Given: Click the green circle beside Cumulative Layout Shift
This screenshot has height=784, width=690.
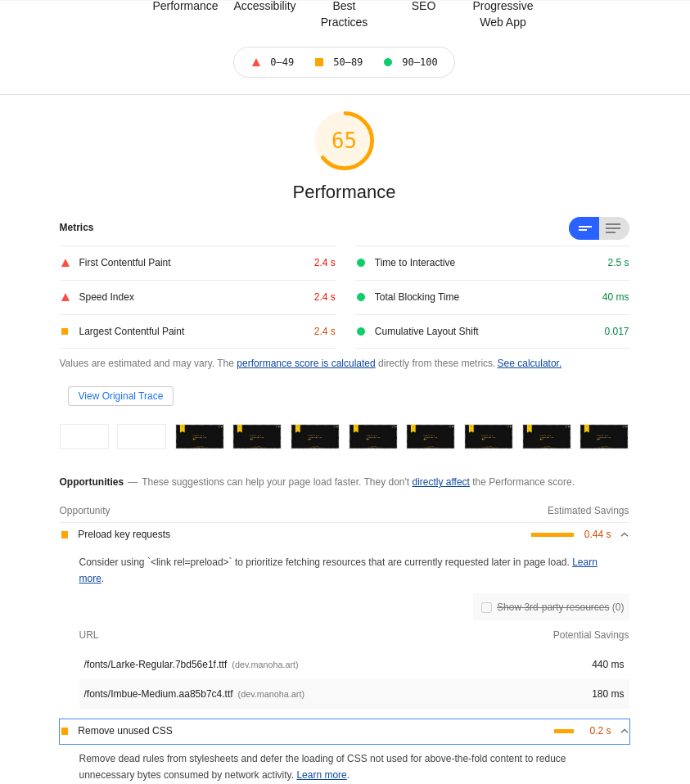Looking at the screenshot, I should coord(360,331).
